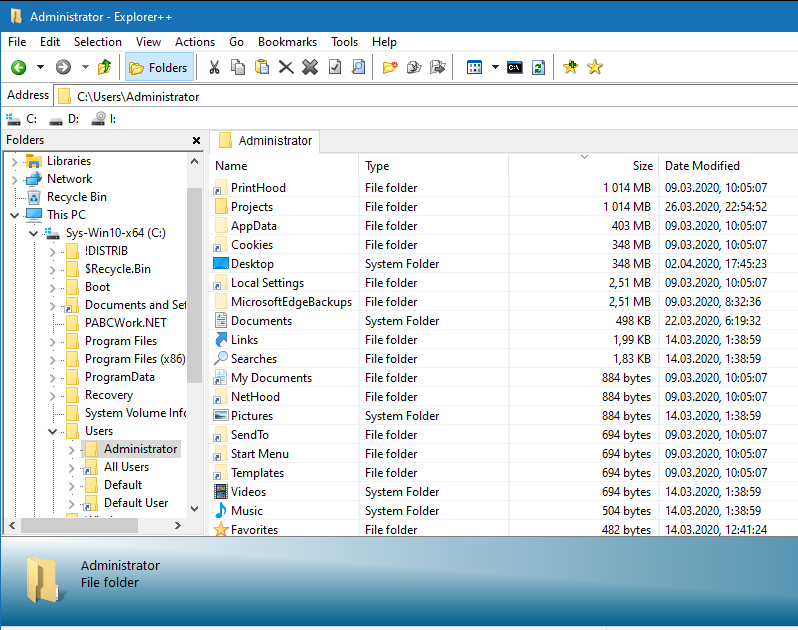Select the Music folder in the list

pyautogui.click(x=246, y=511)
